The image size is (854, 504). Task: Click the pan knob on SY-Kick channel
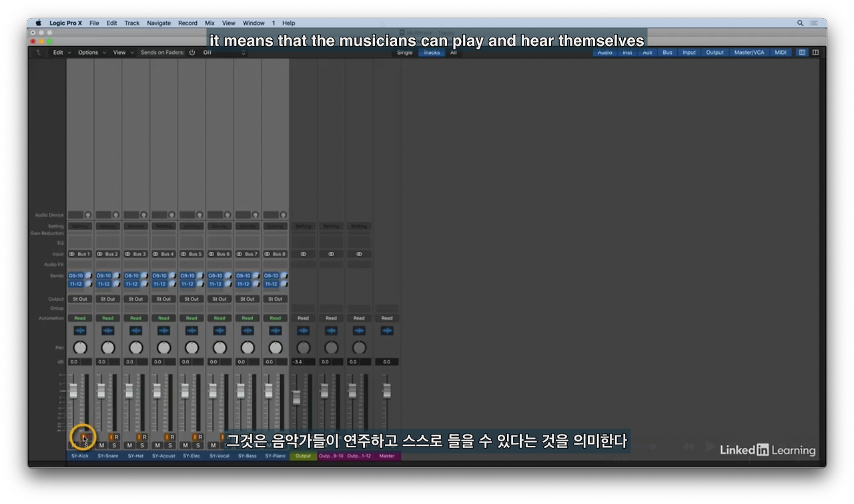[x=80, y=347]
